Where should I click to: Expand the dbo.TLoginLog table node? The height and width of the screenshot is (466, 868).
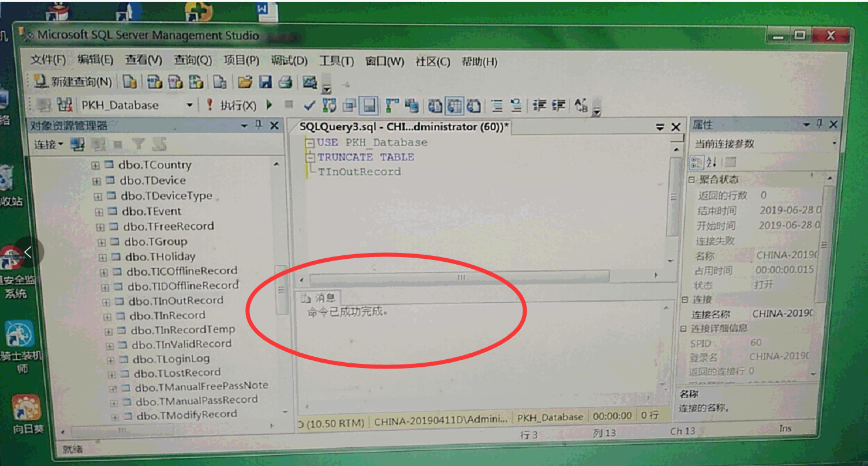pyautogui.click(x=110, y=360)
